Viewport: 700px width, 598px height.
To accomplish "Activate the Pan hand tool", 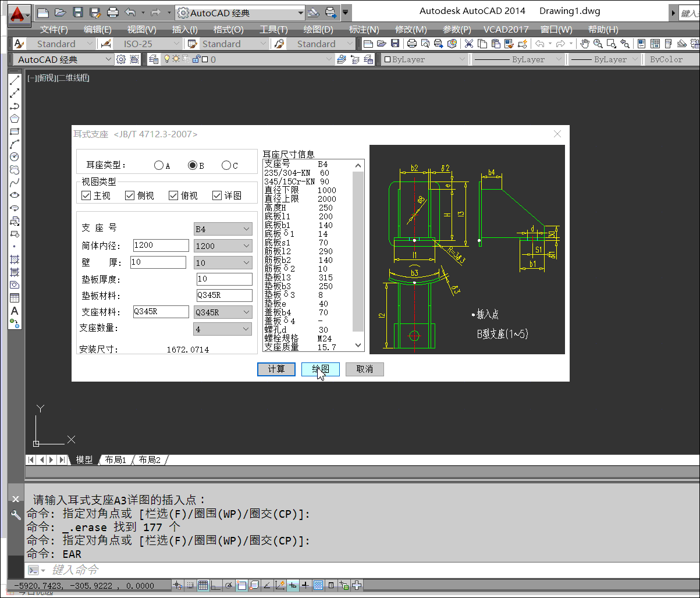I will (585, 44).
